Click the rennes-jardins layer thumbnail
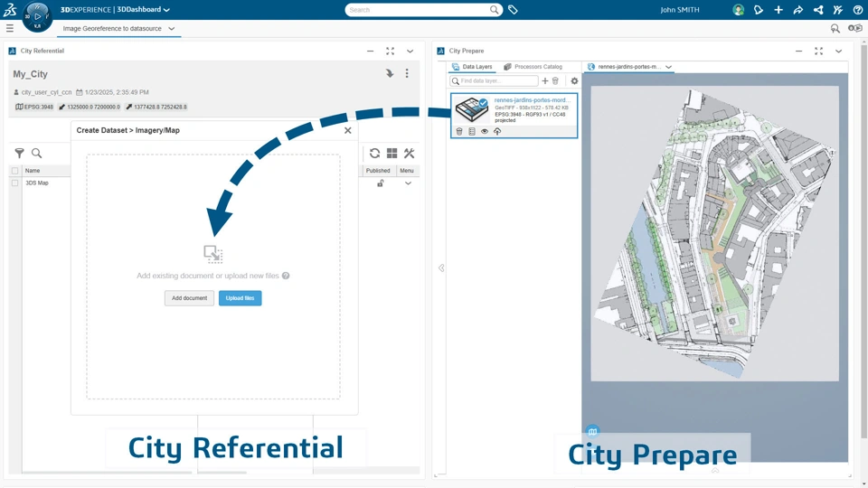Viewport: 868px width, 488px height. (x=472, y=110)
